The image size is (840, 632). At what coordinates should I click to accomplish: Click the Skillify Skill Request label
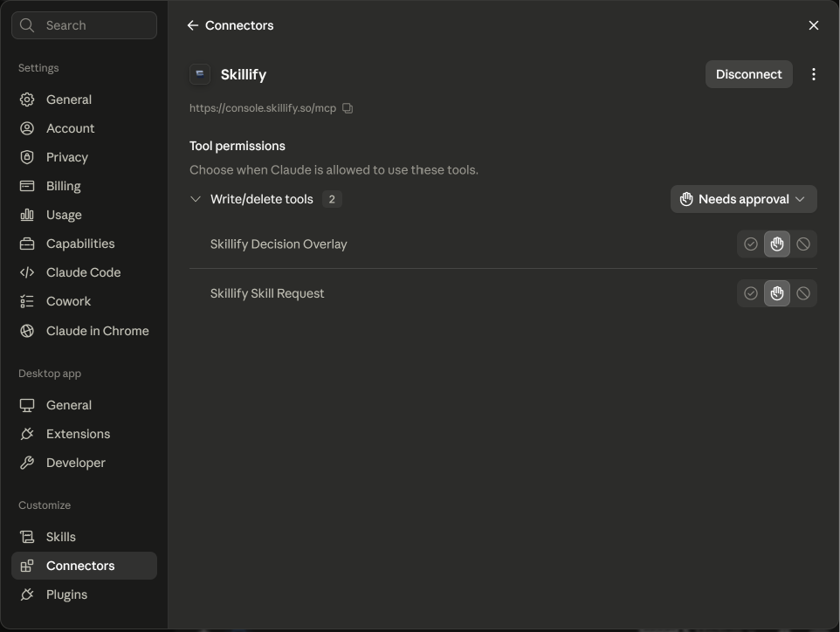(267, 293)
